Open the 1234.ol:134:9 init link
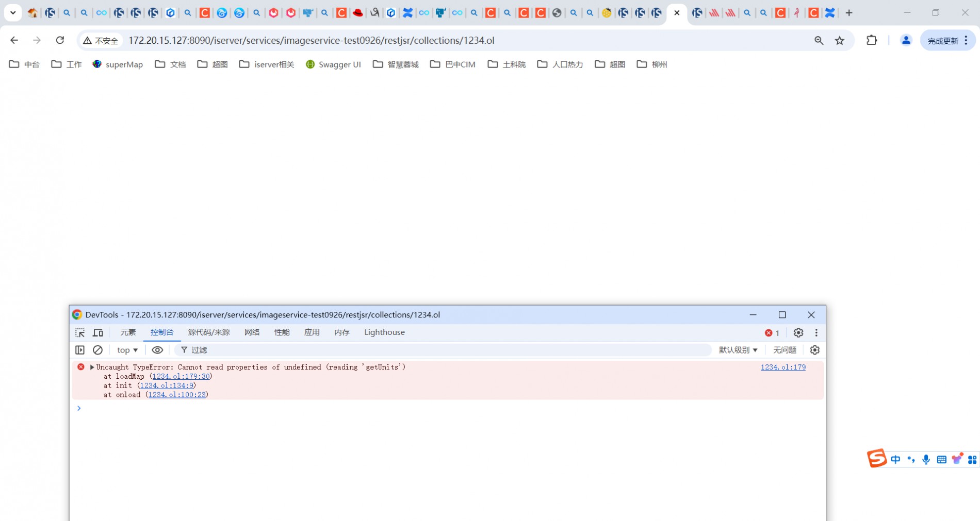The width and height of the screenshot is (980, 521). pyautogui.click(x=167, y=385)
